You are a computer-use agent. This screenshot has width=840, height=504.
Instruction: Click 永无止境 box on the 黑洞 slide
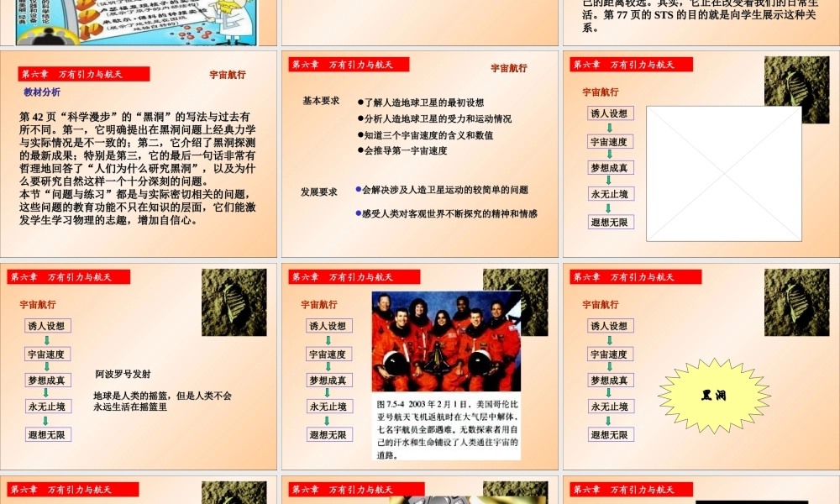tap(612, 407)
